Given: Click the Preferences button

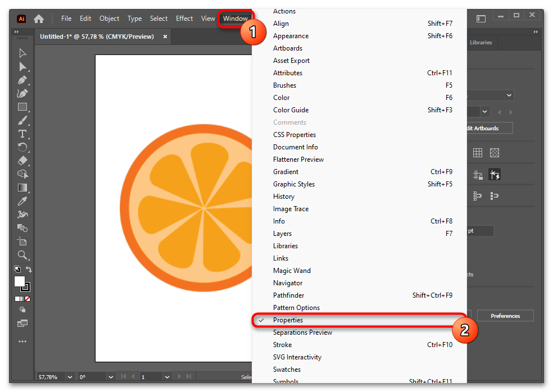Looking at the screenshot, I should click(x=505, y=316).
